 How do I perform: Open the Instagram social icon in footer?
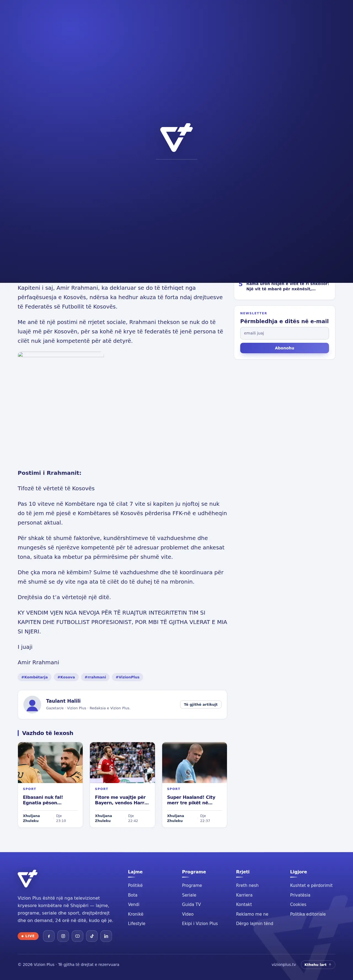tap(63, 936)
